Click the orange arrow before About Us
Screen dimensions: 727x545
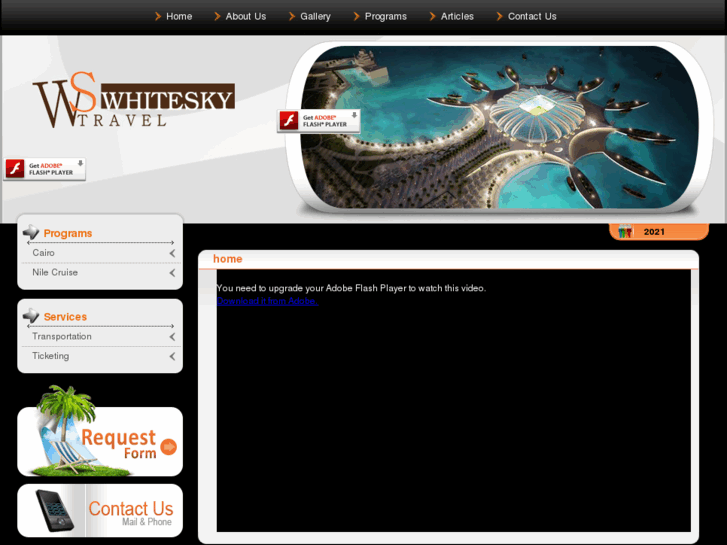pyautogui.click(x=217, y=16)
